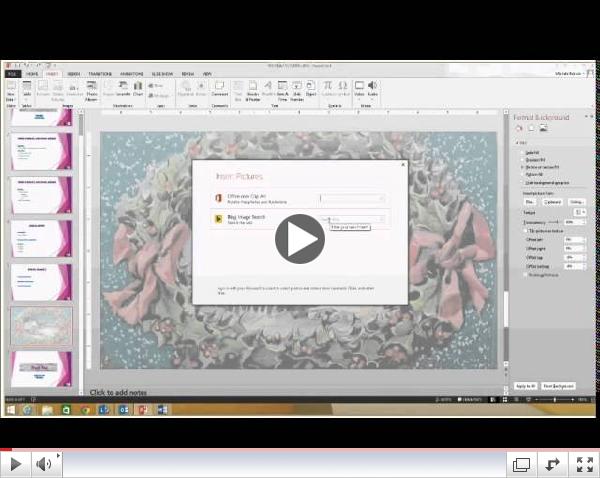Screen dimensions: 600x478
Task: Click the Office.com Clip Art search field
Action: [352, 198]
